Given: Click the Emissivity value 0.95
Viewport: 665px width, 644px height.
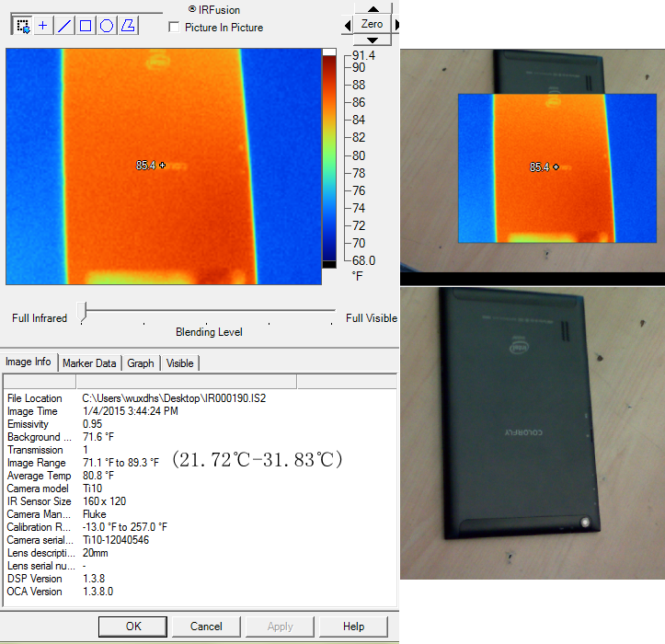Looking at the screenshot, I should coord(93,424).
